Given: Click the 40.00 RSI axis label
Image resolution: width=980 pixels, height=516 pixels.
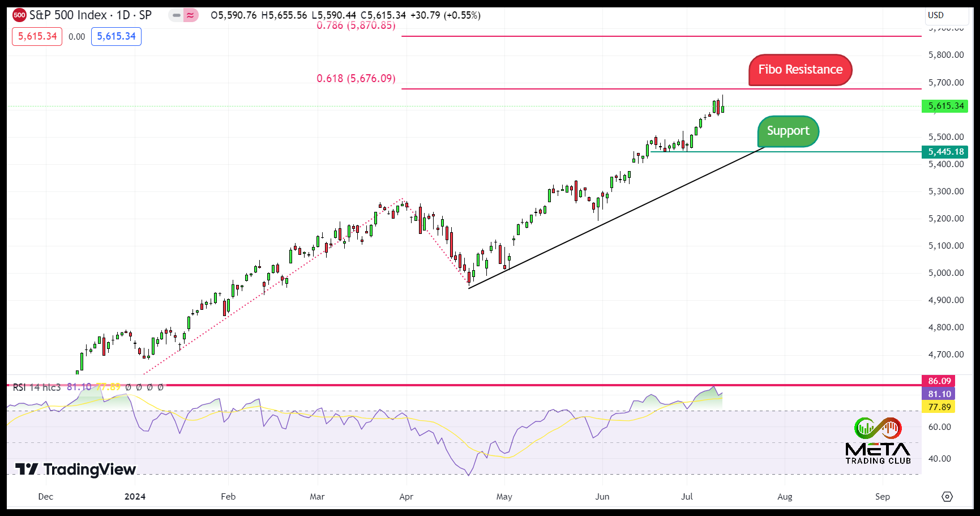Looking at the screenshot, I should pos(940,459).
